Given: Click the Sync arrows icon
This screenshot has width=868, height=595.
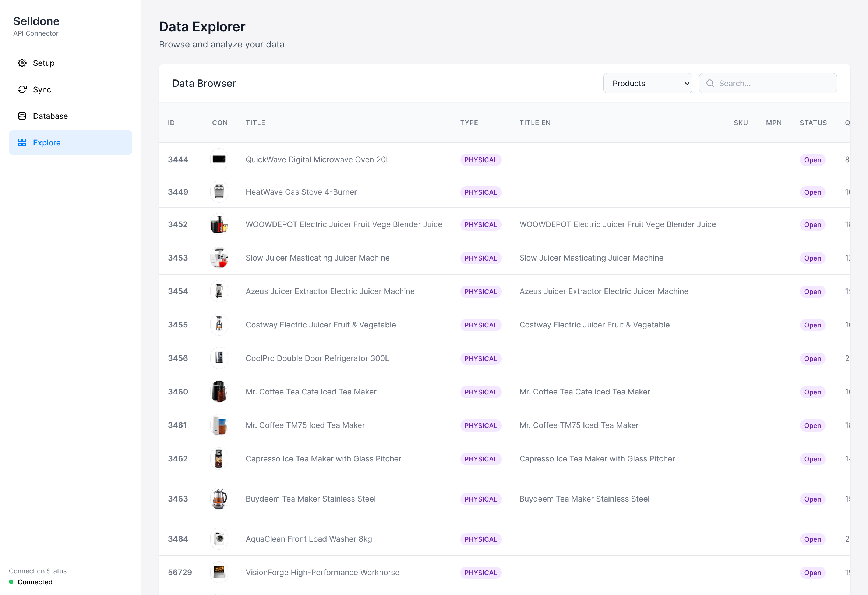Looking at the screenshot, I should 22,89.
